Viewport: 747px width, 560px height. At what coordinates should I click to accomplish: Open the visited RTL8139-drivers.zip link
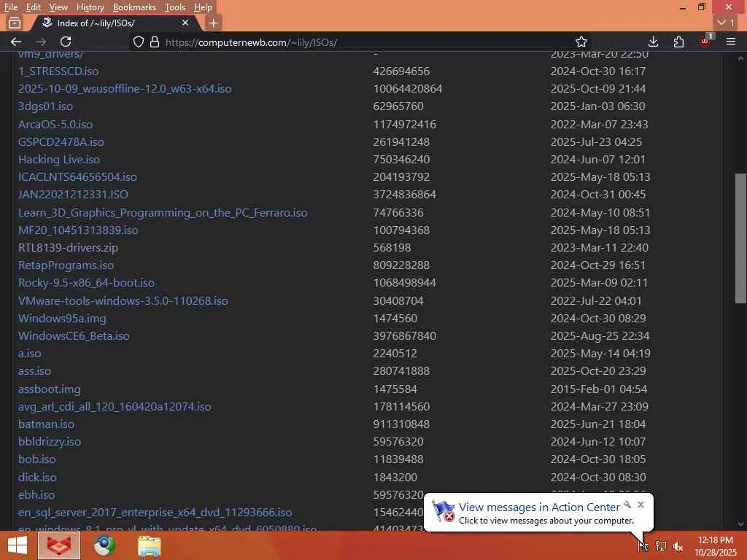coord(68,248)
